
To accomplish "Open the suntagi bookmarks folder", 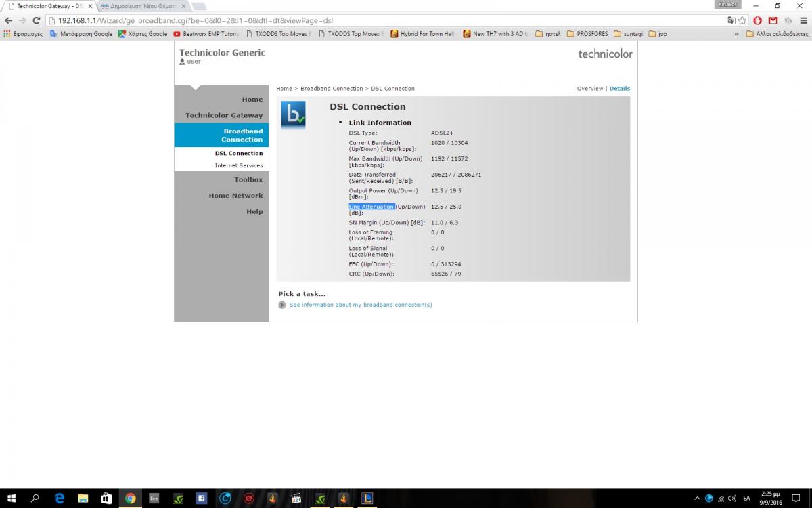I will tap(628, 34).
